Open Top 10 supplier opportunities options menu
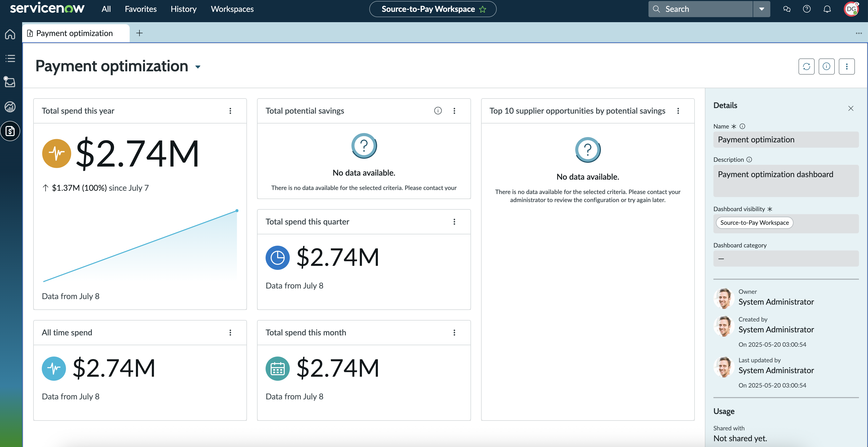 pyautogui.click(x=678, y=111)
